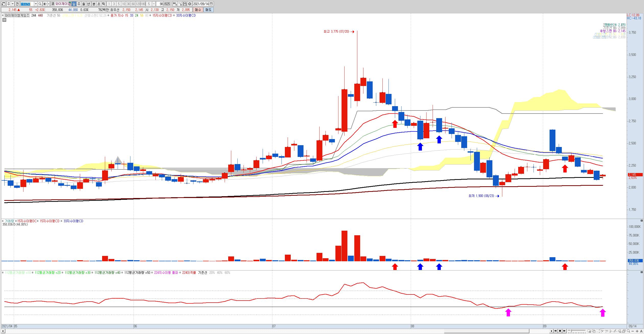Image resolution: width=644 pixels, height=334 pixels.
Task: Open the dropdown beside the 주 button
Action: [13, 4]
